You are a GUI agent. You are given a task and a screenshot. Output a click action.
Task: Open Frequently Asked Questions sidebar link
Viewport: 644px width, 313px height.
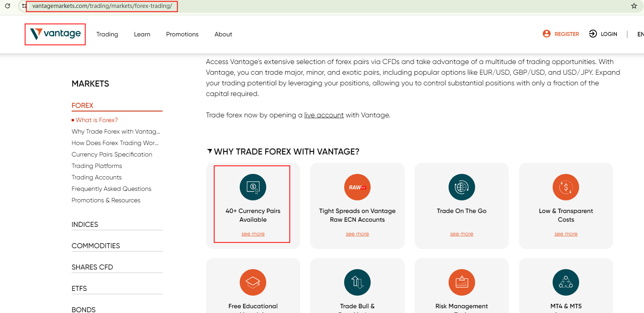(112, 189)
